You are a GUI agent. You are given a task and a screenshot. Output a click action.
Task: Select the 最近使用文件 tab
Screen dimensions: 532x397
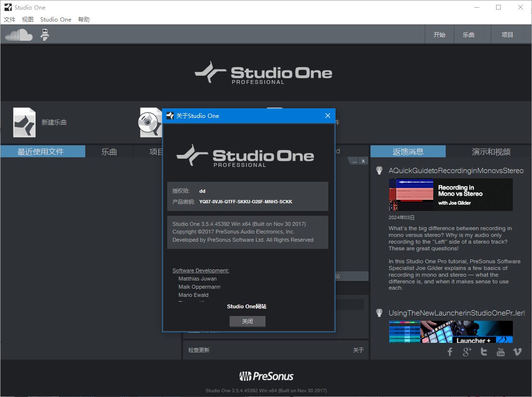click(x=43, y=152)
